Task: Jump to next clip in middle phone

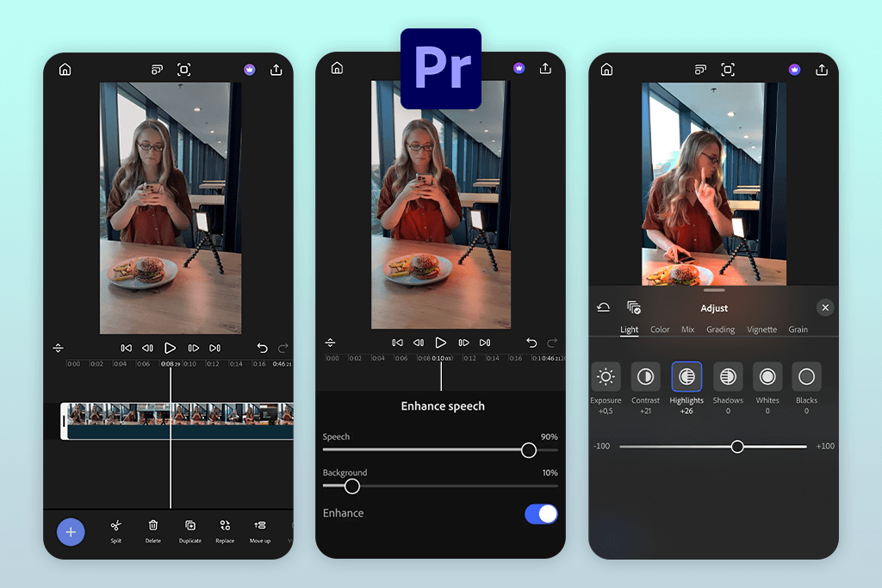Action: (x=485, y=343)
